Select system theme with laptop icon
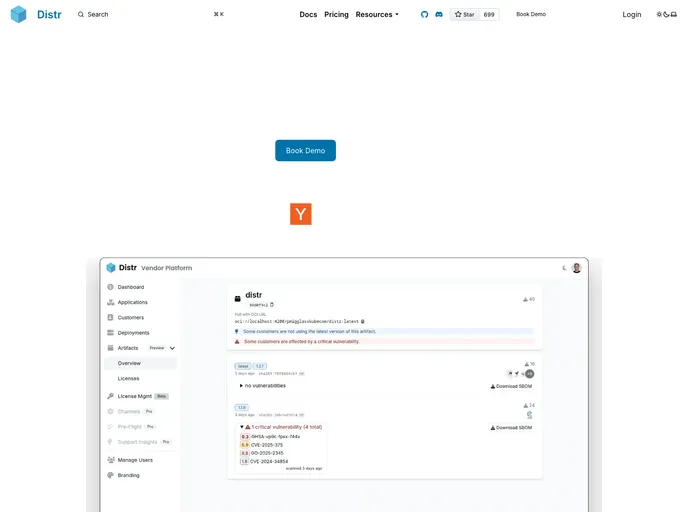The image size is (688, 512). (x=674, y=14)
